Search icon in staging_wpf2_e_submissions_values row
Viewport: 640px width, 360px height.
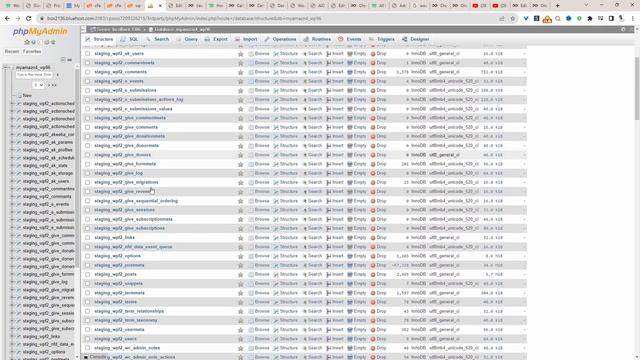coord(304,109)
